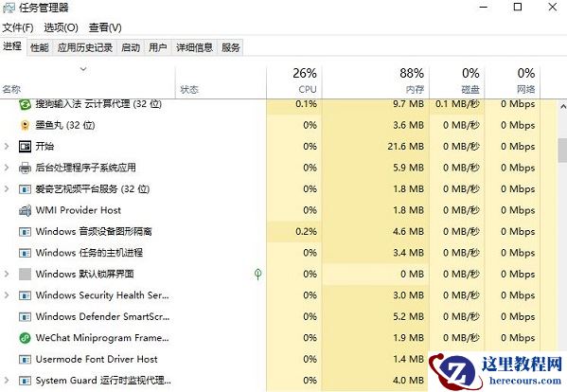Viewport: 567px width, 392px height.
Task: Select the WMI Provider Host row name
Action: coord(79,210)
